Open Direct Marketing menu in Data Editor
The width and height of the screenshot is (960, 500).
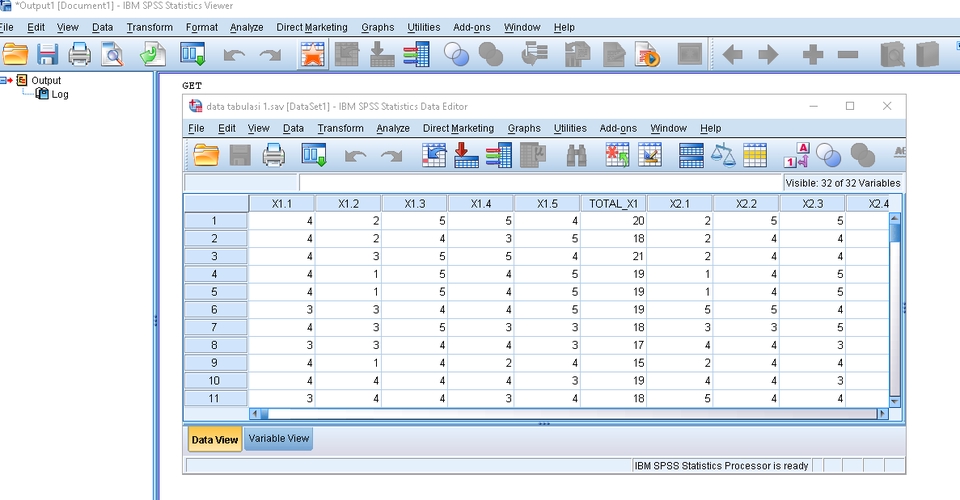458,128
